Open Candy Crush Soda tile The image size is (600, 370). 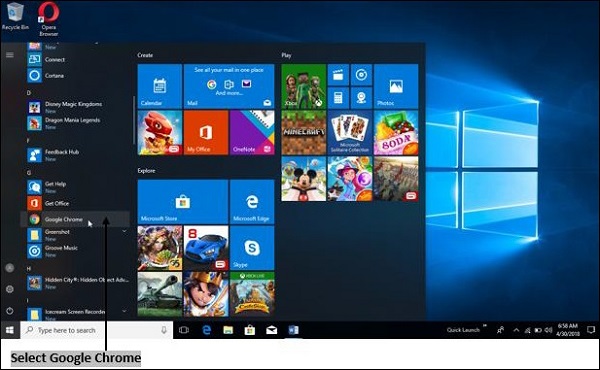point(396,132)
